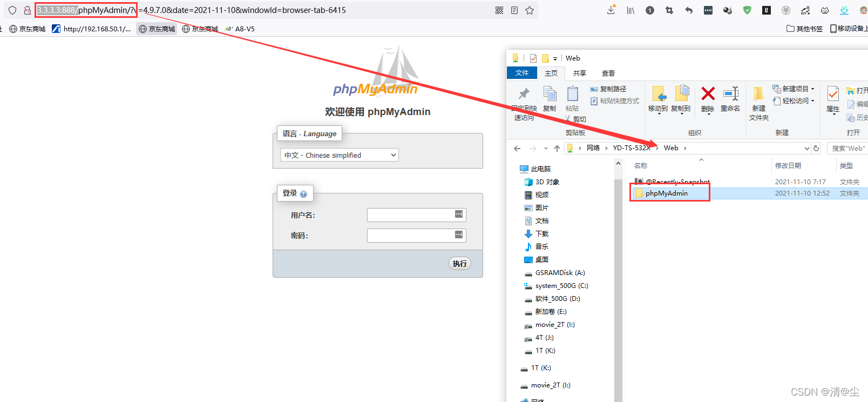Image resolution: width=868 pixels, height=402 pixels.
Task: Click the key icon in the password field
Action: tap(459, 234)
